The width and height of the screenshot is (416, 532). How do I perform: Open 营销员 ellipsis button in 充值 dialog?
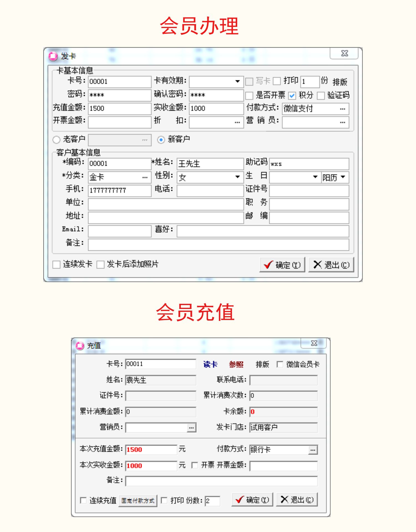point(191,428)
